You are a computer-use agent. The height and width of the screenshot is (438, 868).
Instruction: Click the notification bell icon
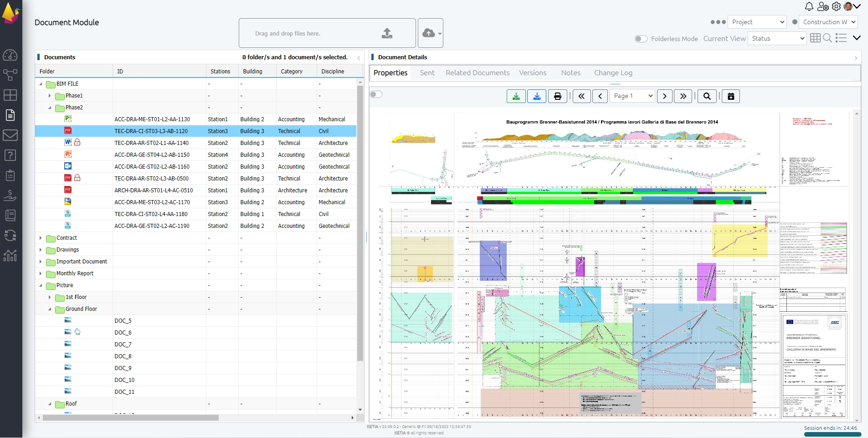point(809,6)
